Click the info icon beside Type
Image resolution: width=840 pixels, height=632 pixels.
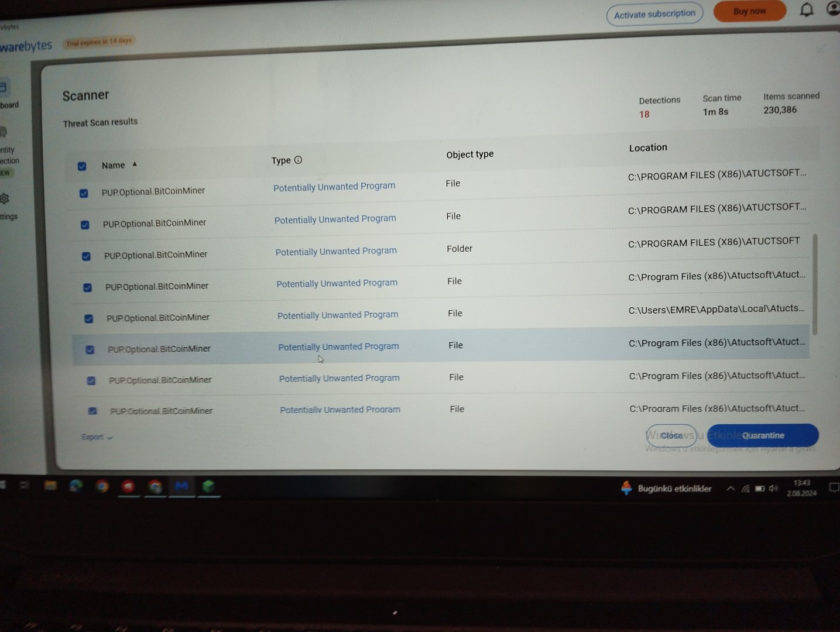pyautogui.click(x=298, y=160)
